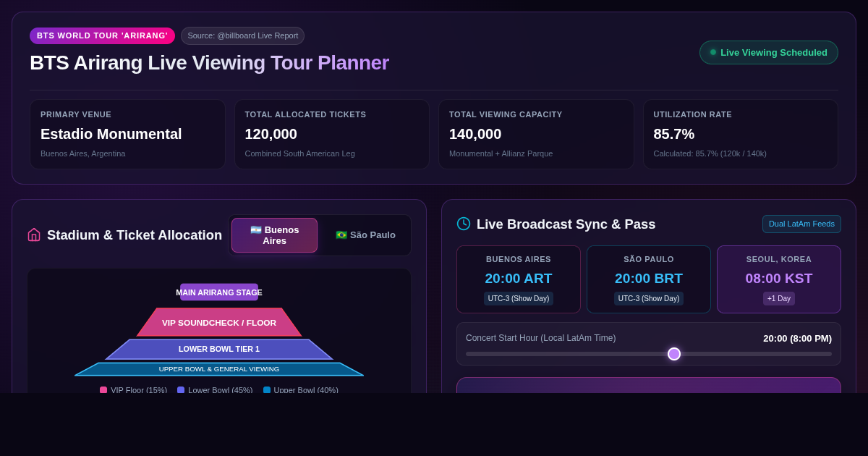
Task: Click the 20:00 (8:00 PM) slider value
Action: click(x=797, y=338)
